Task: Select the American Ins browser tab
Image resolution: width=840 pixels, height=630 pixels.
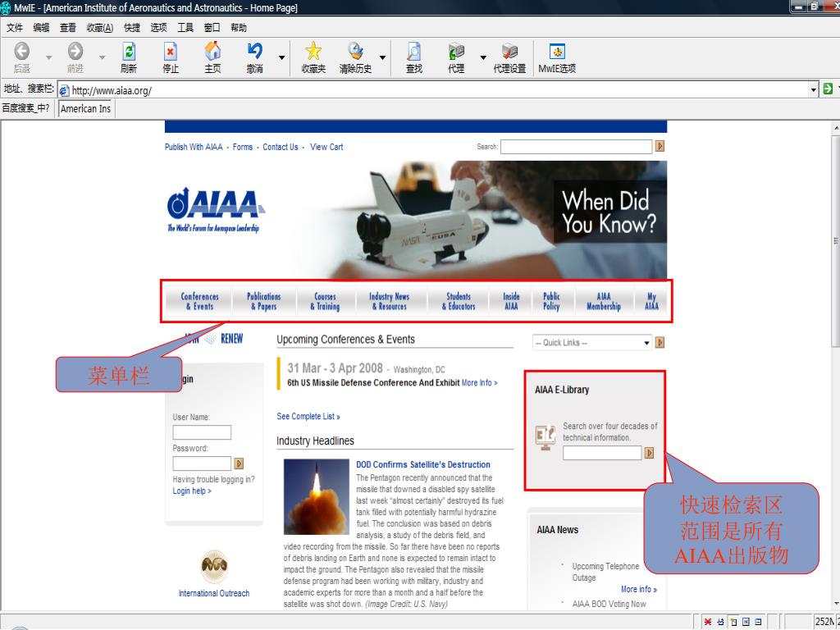Action: [x=85, y=108]
